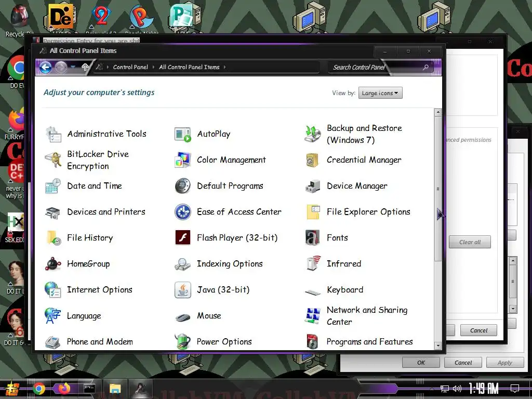Click Cancel in the Permission Entry window
532x399 pixels.
point(478,330)
